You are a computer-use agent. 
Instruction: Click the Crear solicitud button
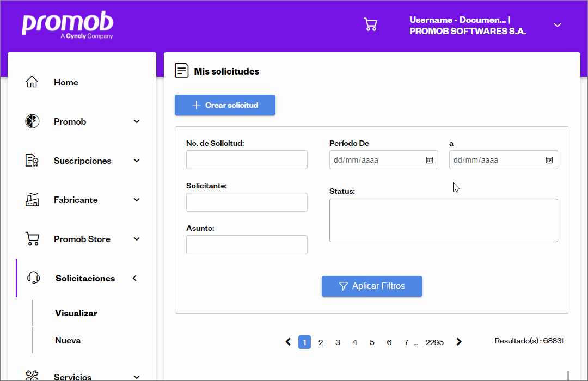225,105
